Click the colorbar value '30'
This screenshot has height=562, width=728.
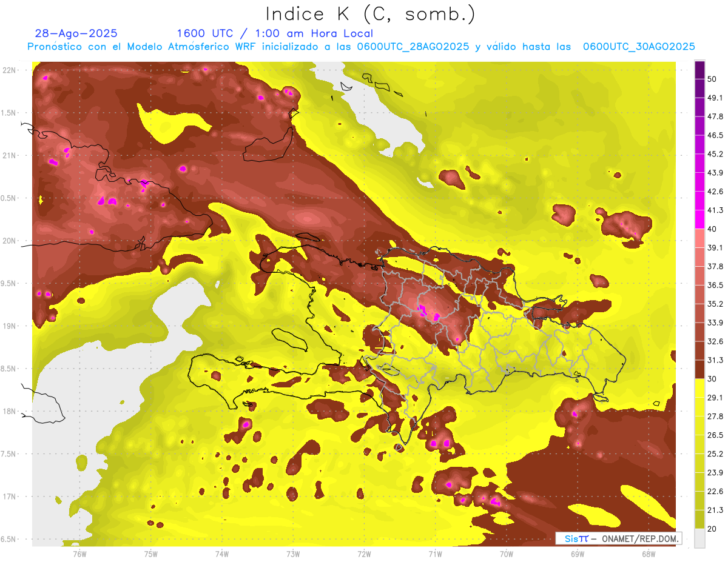712,379
